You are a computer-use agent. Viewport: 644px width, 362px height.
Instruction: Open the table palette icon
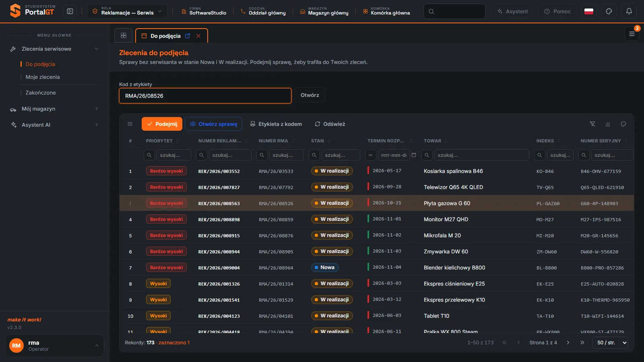pyautogui.click(x=623, y=124)
